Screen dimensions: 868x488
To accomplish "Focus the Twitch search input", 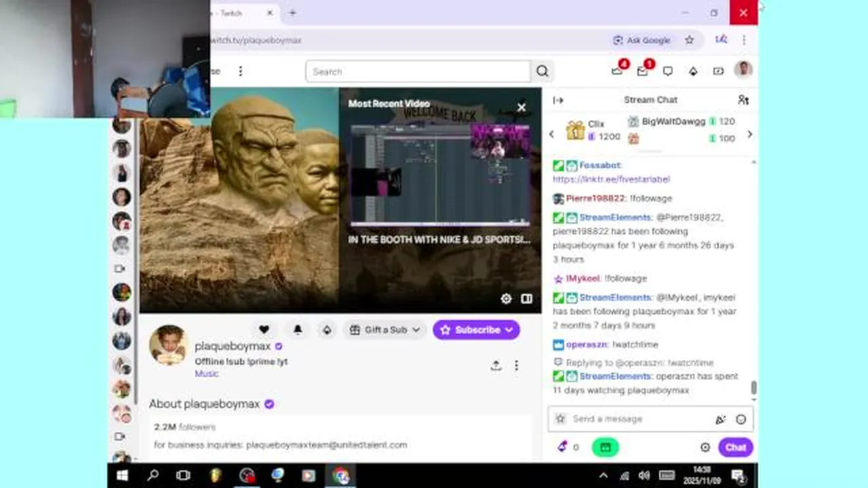I will tap(418, 71).
